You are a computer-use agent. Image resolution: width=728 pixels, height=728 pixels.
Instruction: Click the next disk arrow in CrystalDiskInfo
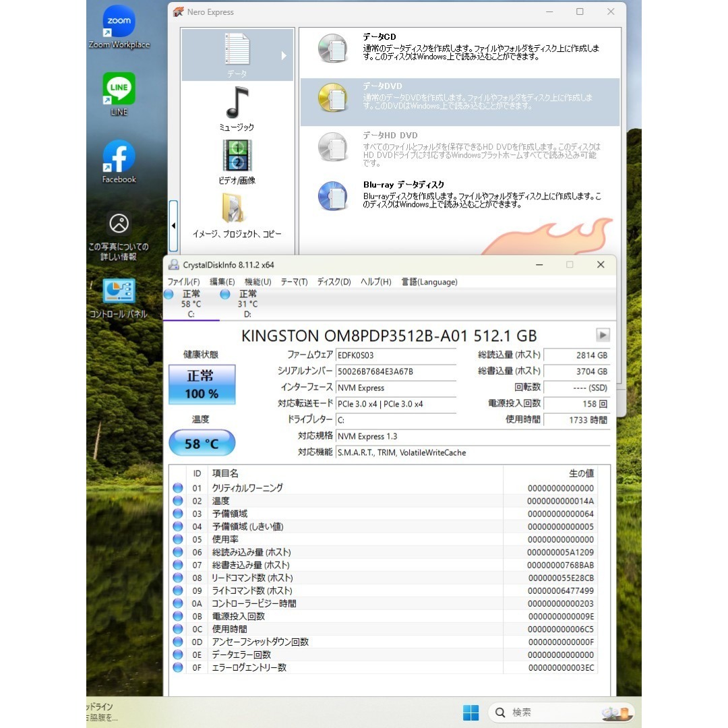pos(603,335)
